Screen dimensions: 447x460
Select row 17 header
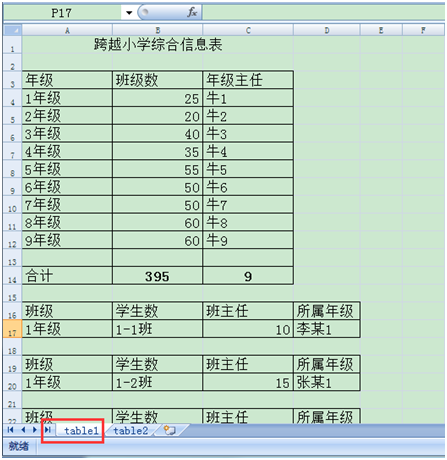(x=13, y=329)
